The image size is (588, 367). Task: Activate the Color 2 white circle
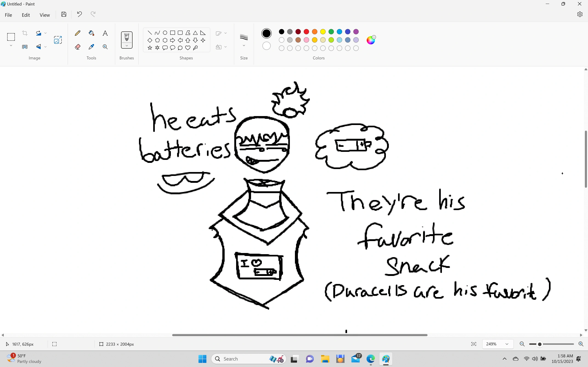[x=266, y=46]
